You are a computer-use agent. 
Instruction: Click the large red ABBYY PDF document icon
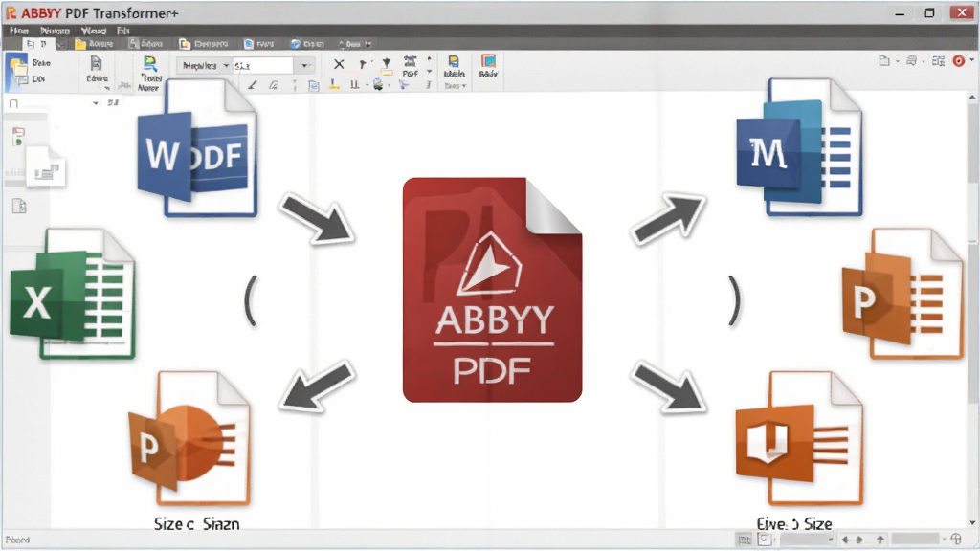pos(493,290)
